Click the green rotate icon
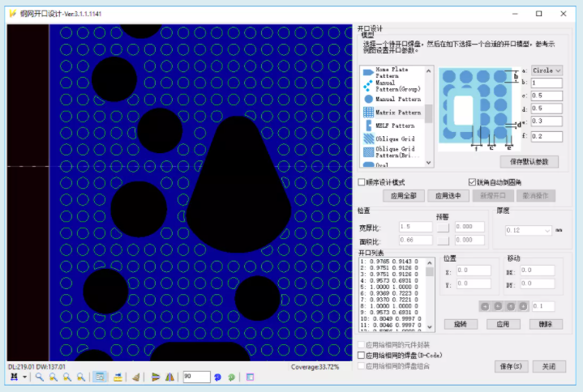This screenshot has height=392, width=583. tap(231, 377)
